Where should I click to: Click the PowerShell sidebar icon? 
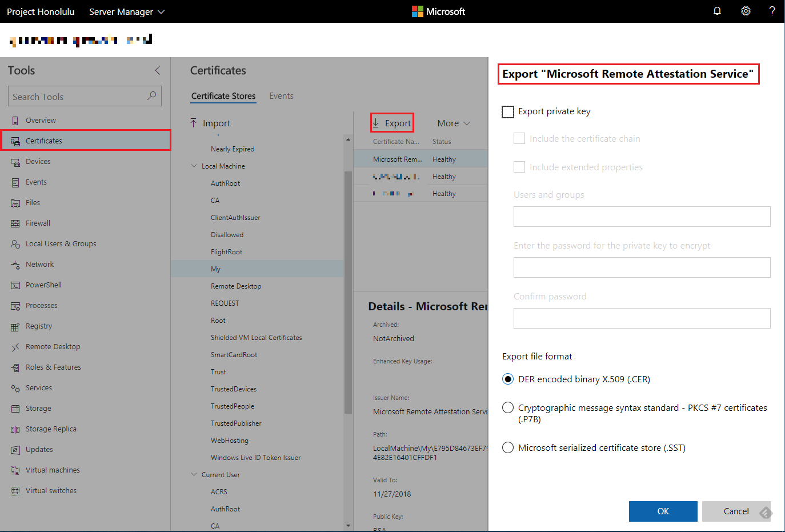pos(15,285)
